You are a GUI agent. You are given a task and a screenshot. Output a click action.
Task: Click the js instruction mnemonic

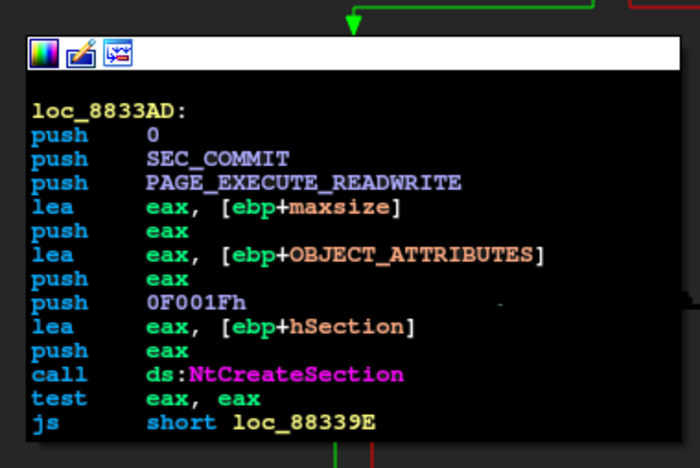pos(45,422)
